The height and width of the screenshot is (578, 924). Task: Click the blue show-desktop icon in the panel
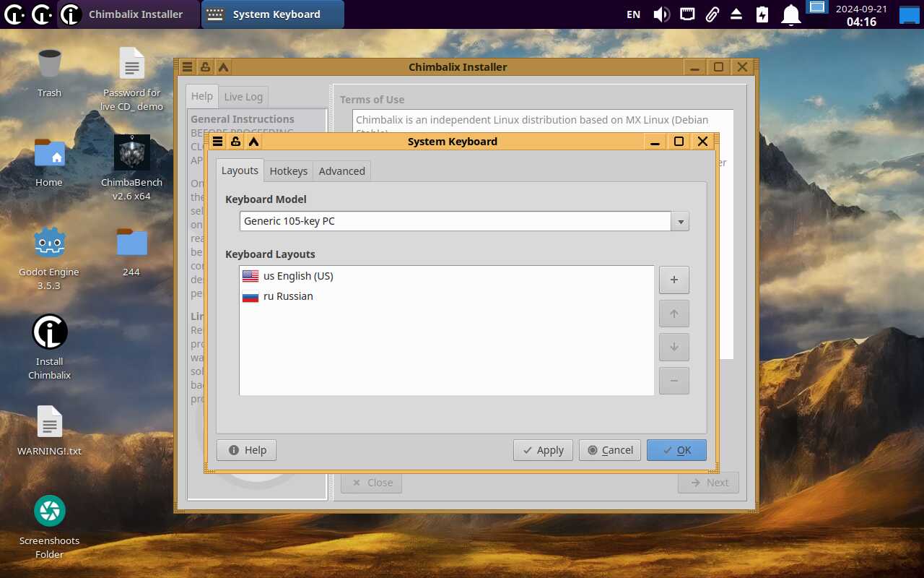(x=909, y=14)
